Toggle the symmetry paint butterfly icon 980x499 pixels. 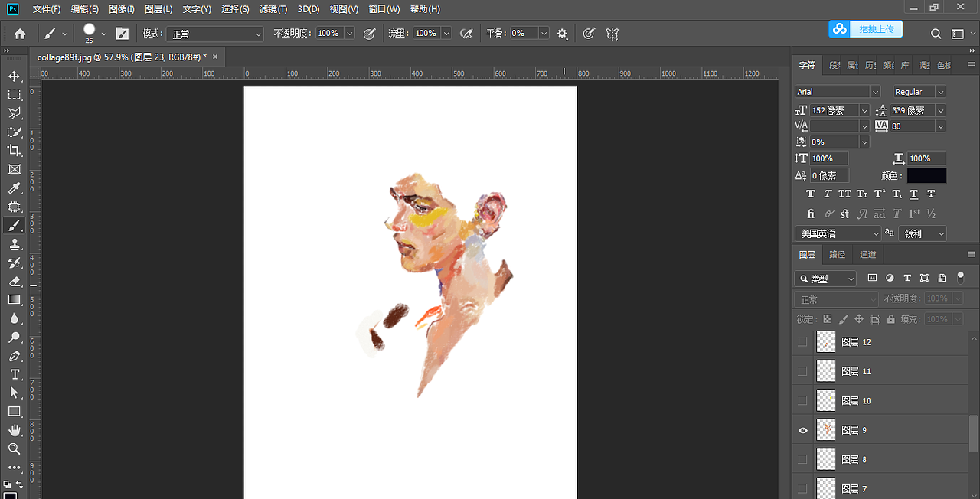612,34
